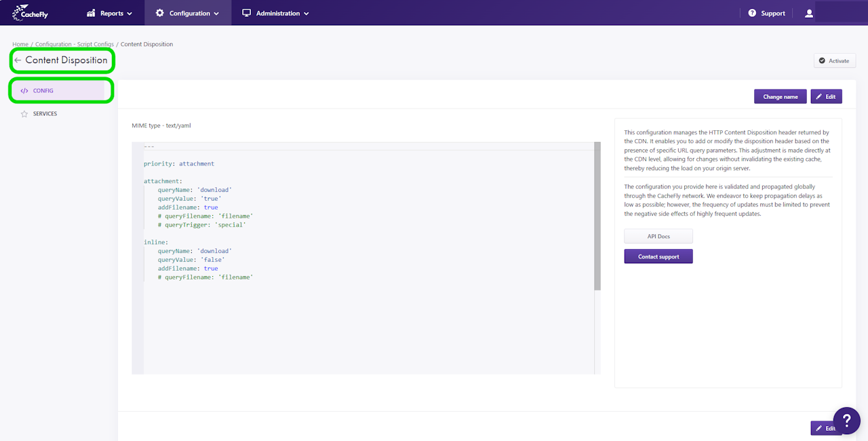The height and width of the screenshot is (441, 868).
Task: Click the Configuration gear icon
Action: pos(160,13)
